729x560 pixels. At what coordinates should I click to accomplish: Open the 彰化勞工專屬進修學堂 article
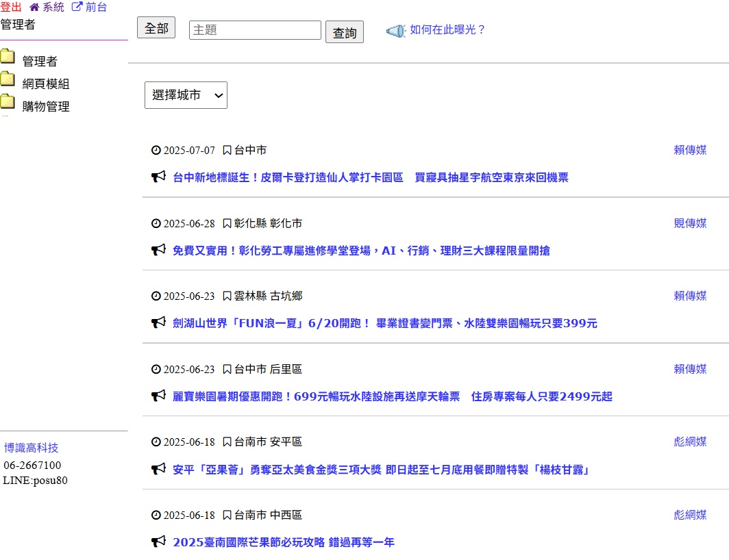point(361,251)
